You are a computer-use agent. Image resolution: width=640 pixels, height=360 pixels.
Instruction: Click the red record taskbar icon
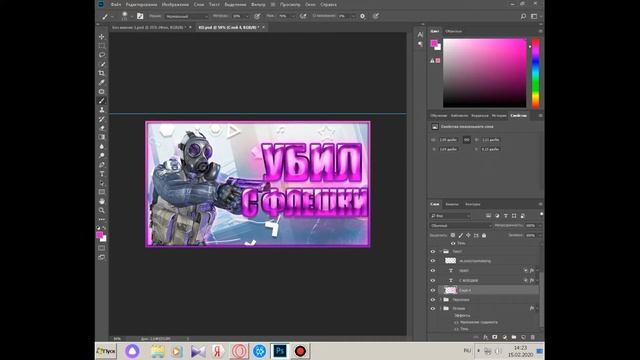[300, 351]
